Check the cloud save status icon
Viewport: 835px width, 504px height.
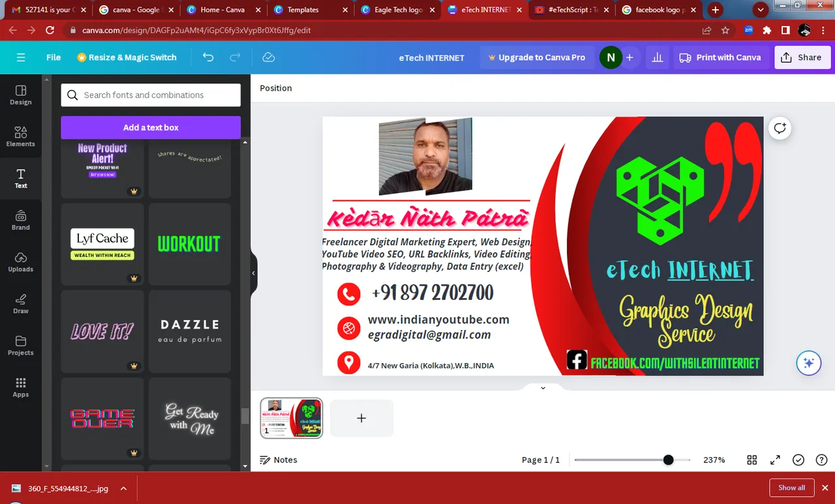pos(268,57)
